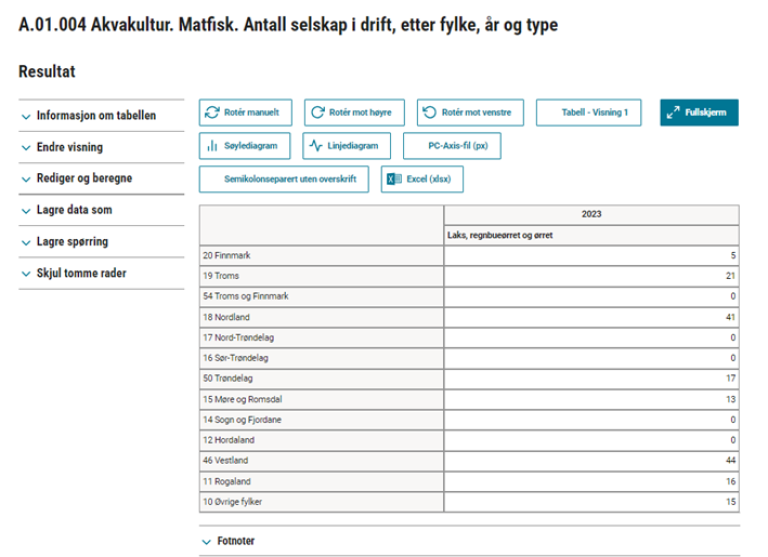
Task: Download as PC-Axis-fil (px)
Action: 451,146
